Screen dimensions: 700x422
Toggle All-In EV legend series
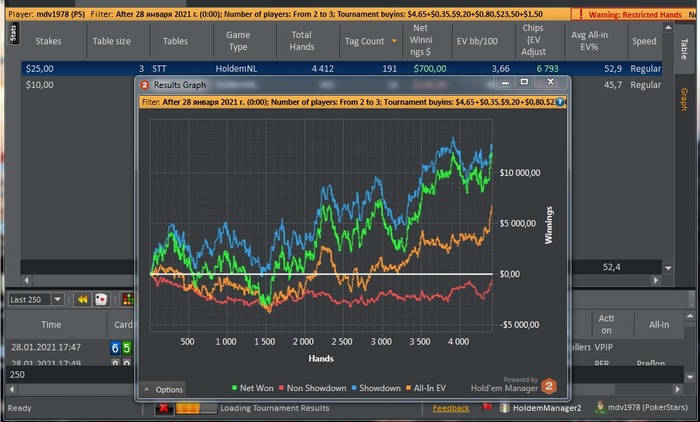(x=425, y=388)
